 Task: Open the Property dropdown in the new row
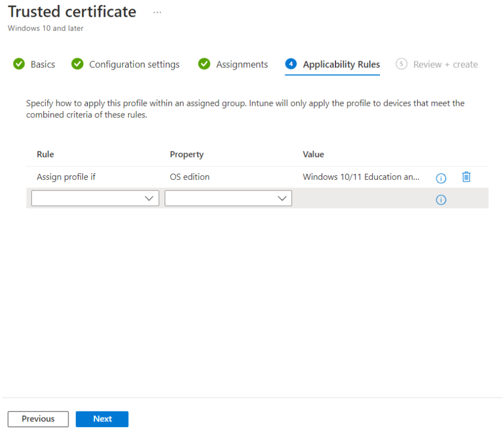tap(228, 198)
